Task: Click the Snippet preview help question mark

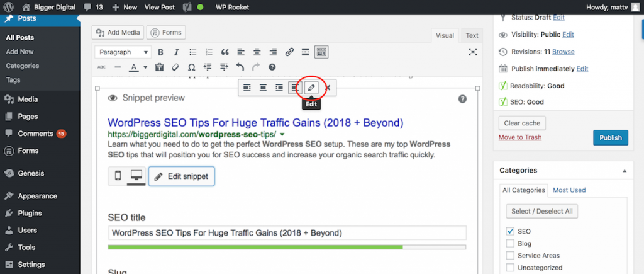Action: click(x=462, y=99)
